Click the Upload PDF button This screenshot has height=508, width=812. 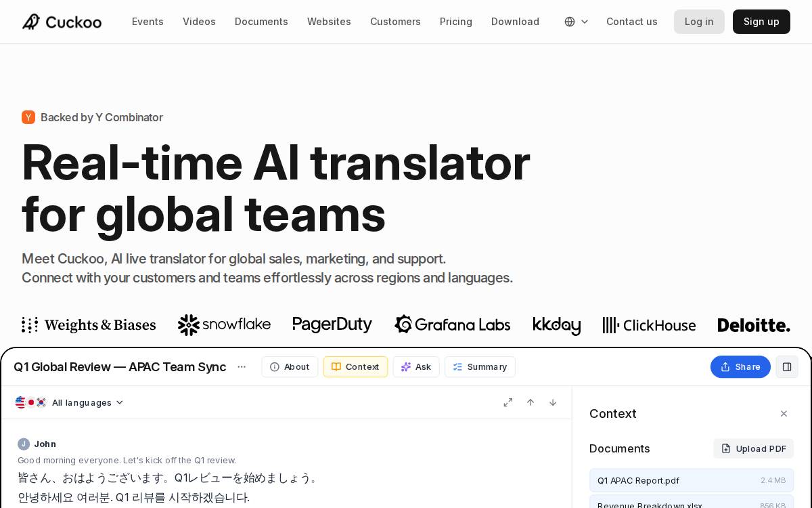[x=753, y=448]
